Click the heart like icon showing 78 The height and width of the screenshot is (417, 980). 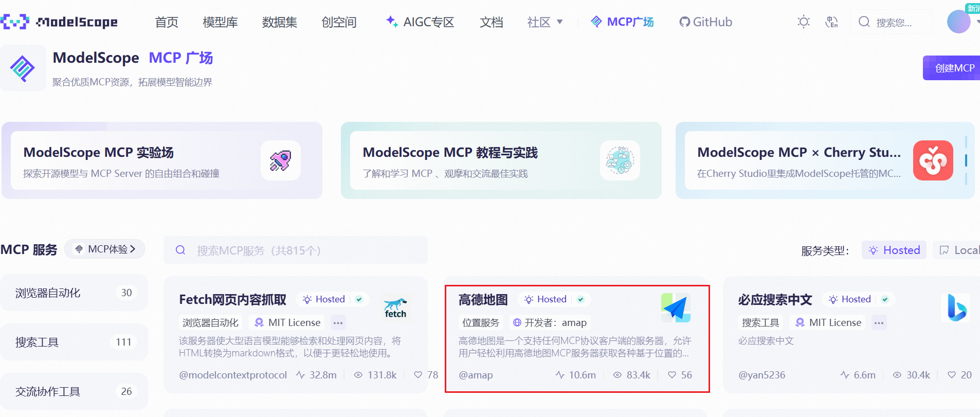click(418, 375)
